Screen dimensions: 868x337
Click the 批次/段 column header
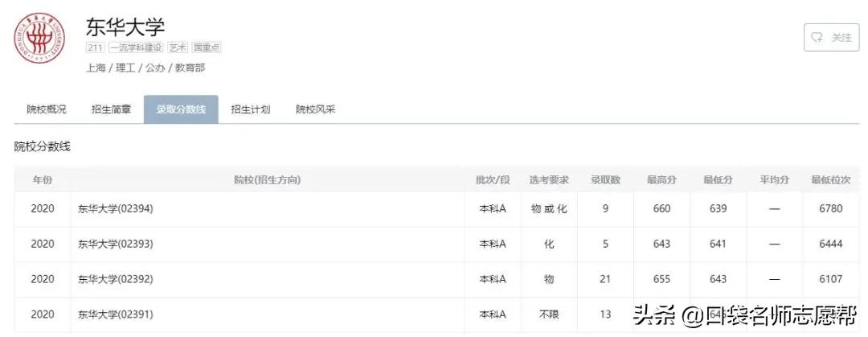click(x=493, y=180)
